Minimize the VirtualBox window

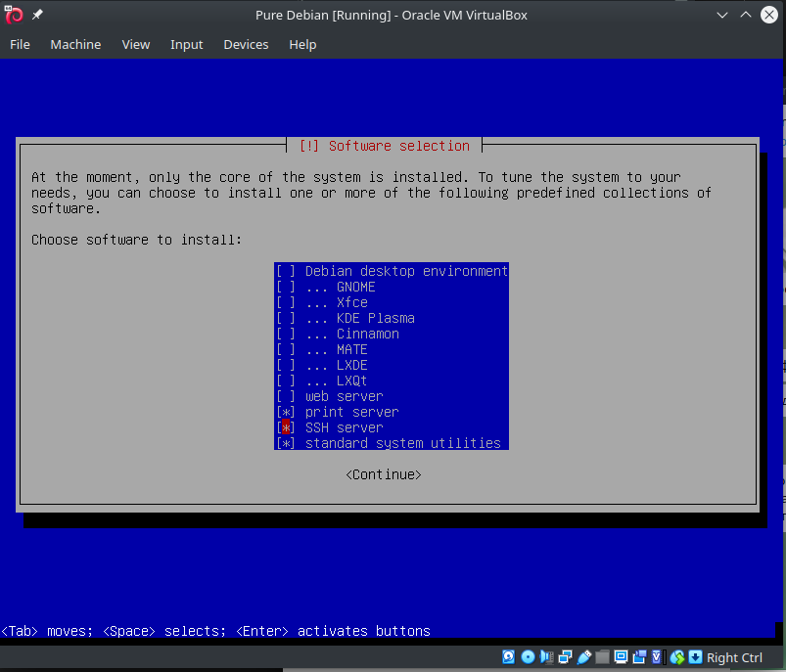pyautogui.click(x=722, y=15)
